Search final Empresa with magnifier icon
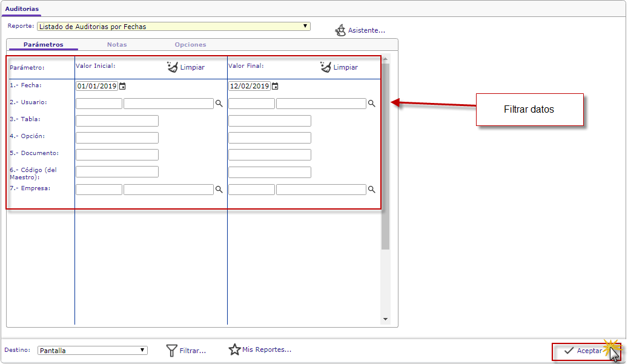 [372, 190]
